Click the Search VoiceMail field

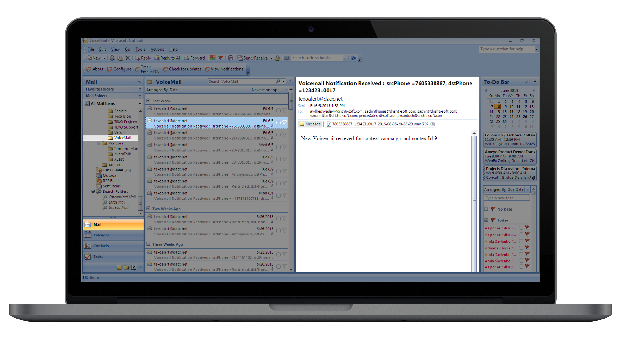[242, 81]
